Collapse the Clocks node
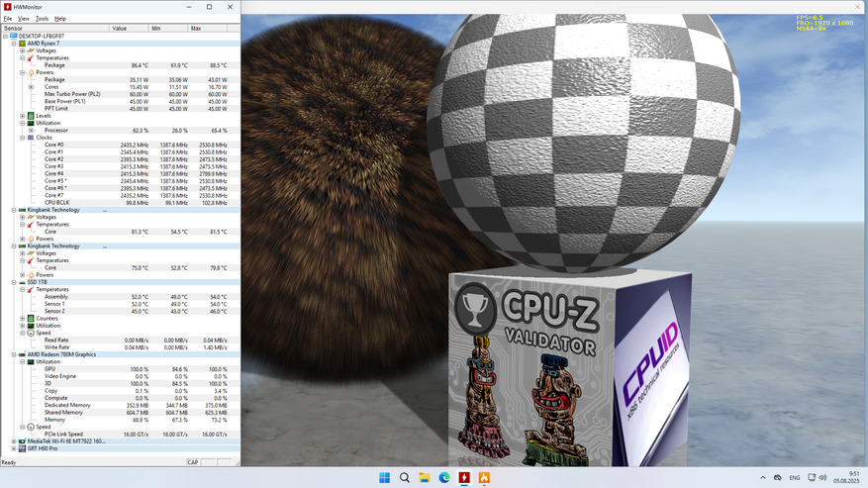The height and width of the screenshot is (488, 868). click(x=23, y=138)
